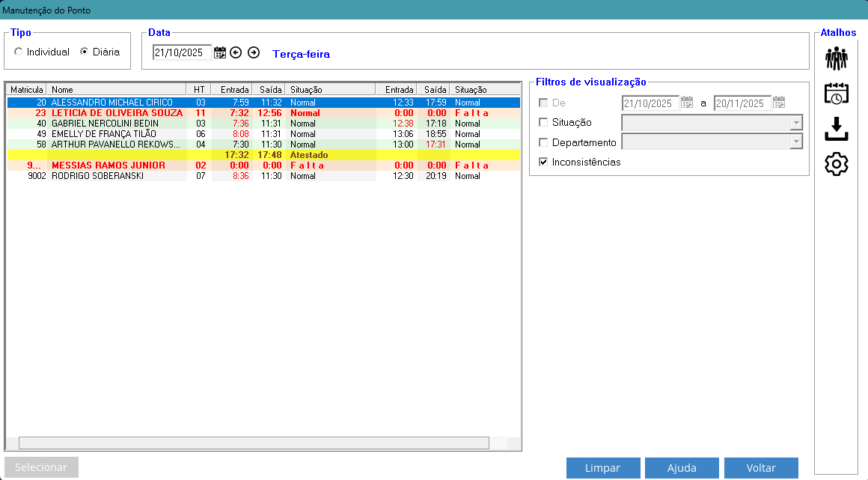Advance to next day arrow
The width and height of the screenshot is (868, 480).
[254, 52]
